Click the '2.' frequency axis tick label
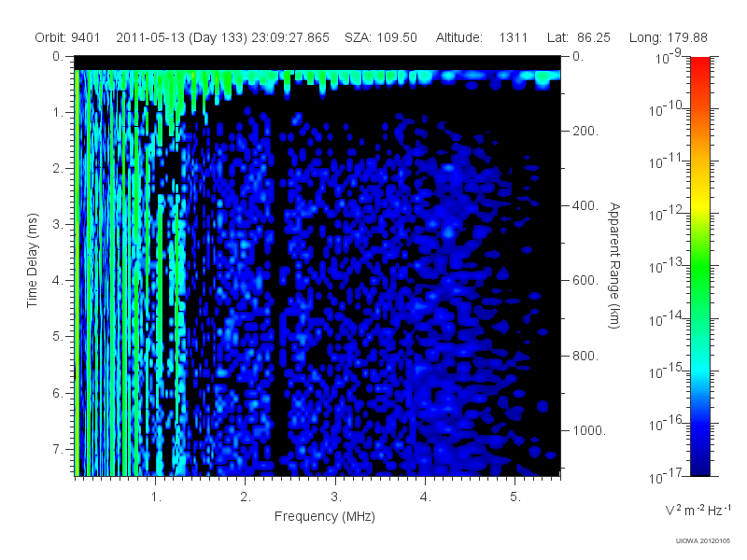 pyautogui.click(x=246, y=497)
